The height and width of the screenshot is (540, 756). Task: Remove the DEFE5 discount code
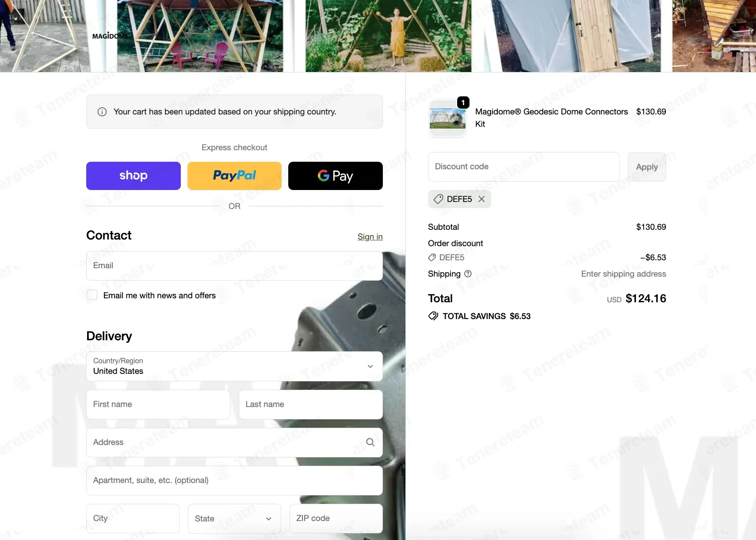coord(481,199)
